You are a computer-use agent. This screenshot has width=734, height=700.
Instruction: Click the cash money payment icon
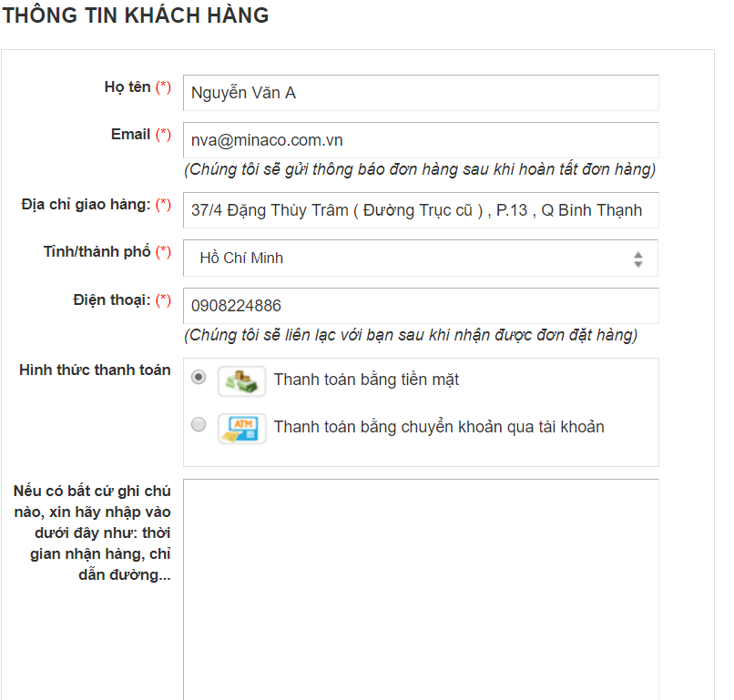(242, 381)
